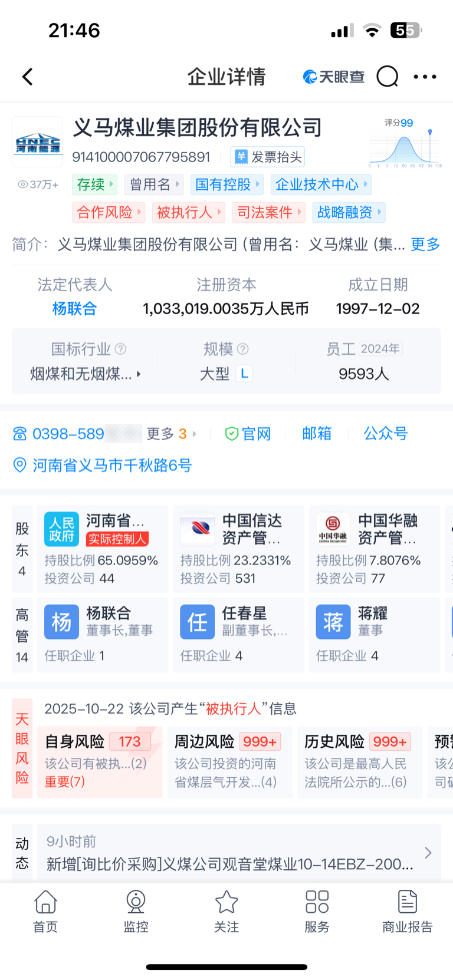
Task: Tap the 持股比例 65.0959% value
Action: tap(128, 560)
